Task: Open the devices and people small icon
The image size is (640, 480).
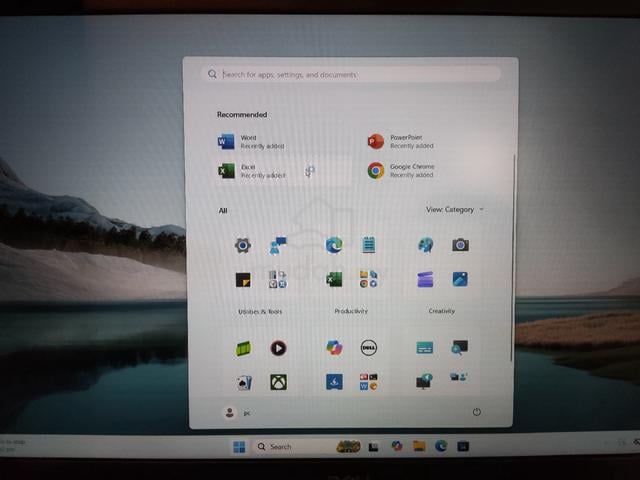Action: (459, 377)
